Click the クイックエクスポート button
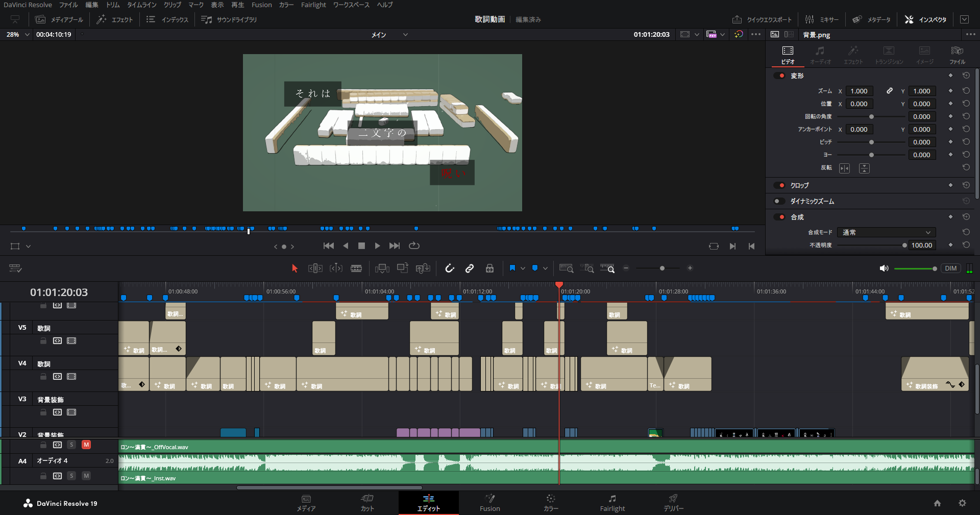The width and height of the screenshot is (980, 515). tap(762, 19)
